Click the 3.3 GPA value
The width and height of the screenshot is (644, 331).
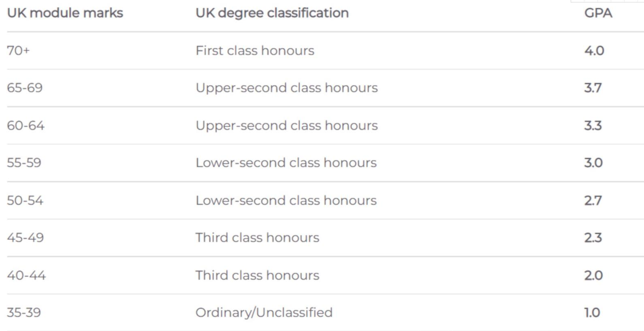(593, 126)
